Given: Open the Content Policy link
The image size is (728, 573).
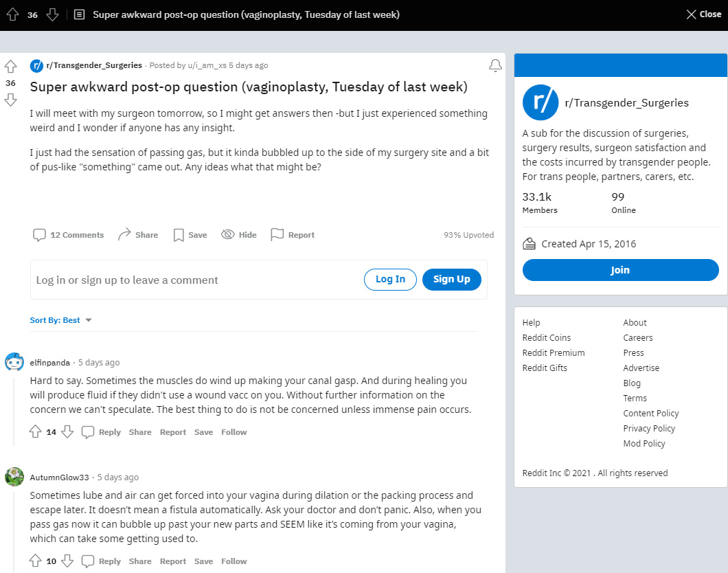Looking at the screenshot, I should [x=650, y=414].
